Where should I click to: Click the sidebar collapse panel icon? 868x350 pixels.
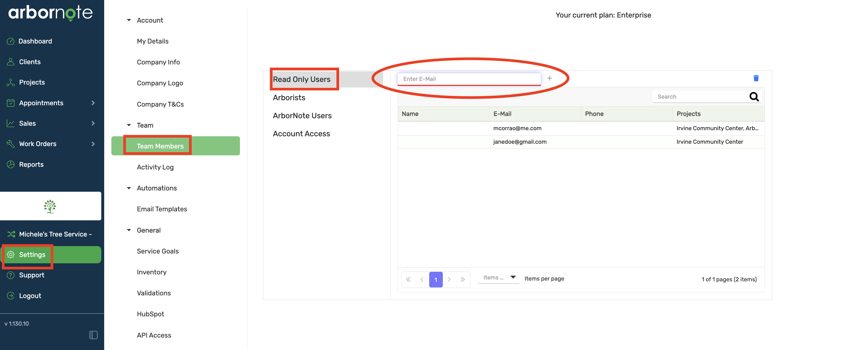93,335
